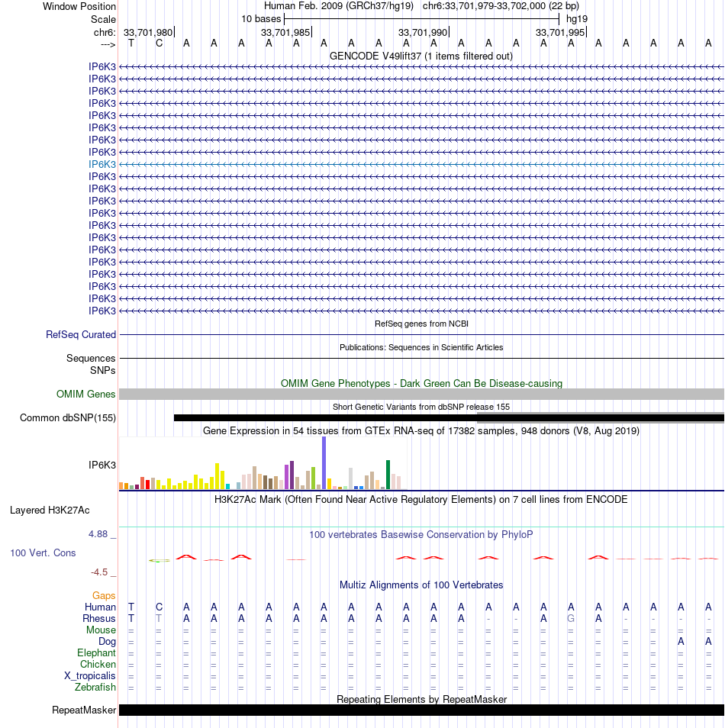
Task: Open 'Multiz Alignments of 100 Vertebrates' title
Action: (x=421, y=585)
